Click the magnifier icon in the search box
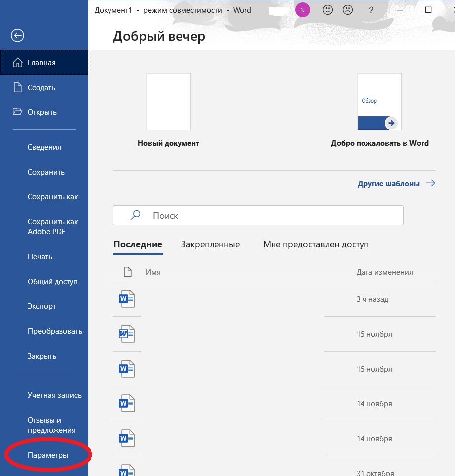455x476 pixels. (x=135, y=215)
